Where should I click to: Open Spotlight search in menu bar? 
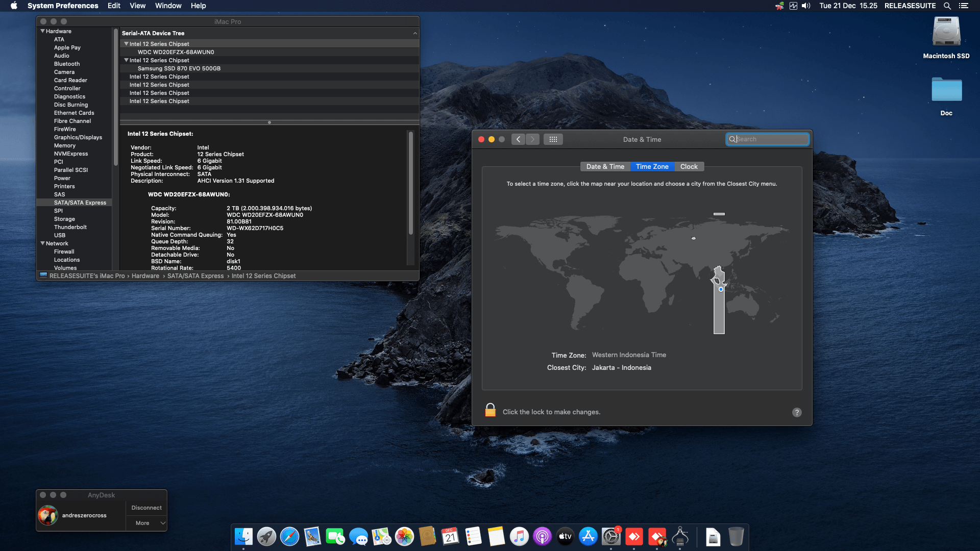click(x=947, y=6)
